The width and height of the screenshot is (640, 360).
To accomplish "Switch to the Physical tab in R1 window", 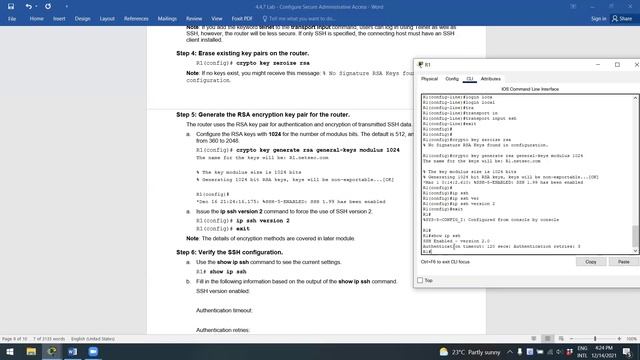I will 429,79.
